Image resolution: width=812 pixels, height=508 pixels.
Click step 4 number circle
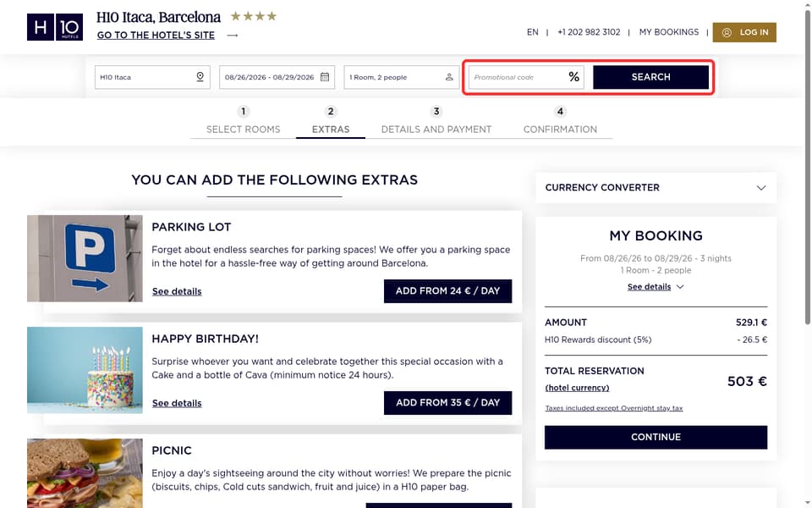pos(560,112)
